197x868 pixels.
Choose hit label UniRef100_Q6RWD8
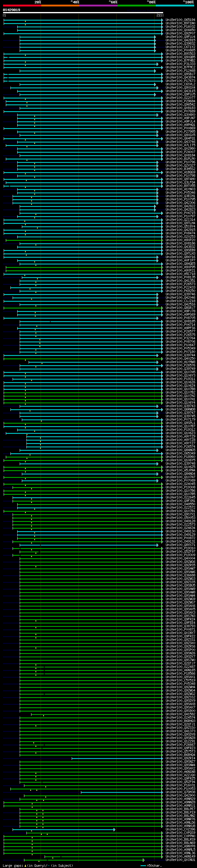pyautogui.click(x=180, y=410)
